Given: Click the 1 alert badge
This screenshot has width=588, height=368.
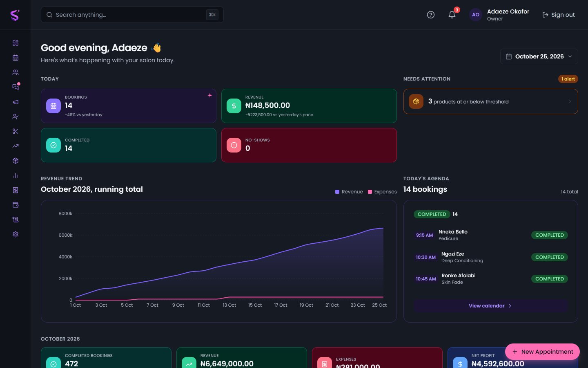Looking at the screenshot, I should 568,79.
